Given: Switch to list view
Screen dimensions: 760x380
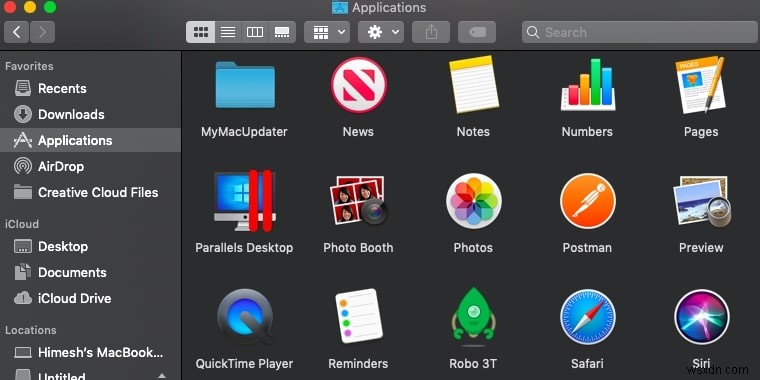Looking at the screenshot, I should 228,32.
